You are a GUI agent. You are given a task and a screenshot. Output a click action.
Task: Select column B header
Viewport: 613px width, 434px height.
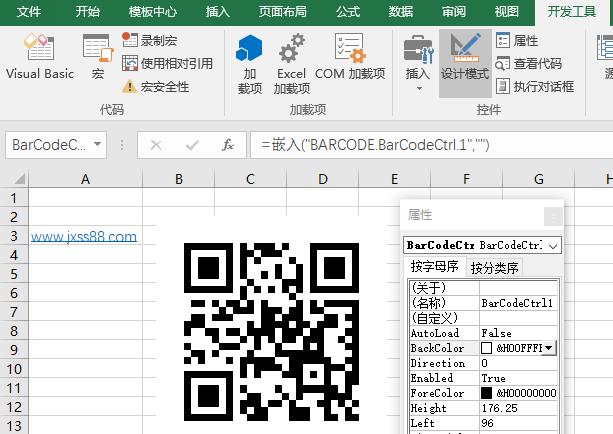179,179
